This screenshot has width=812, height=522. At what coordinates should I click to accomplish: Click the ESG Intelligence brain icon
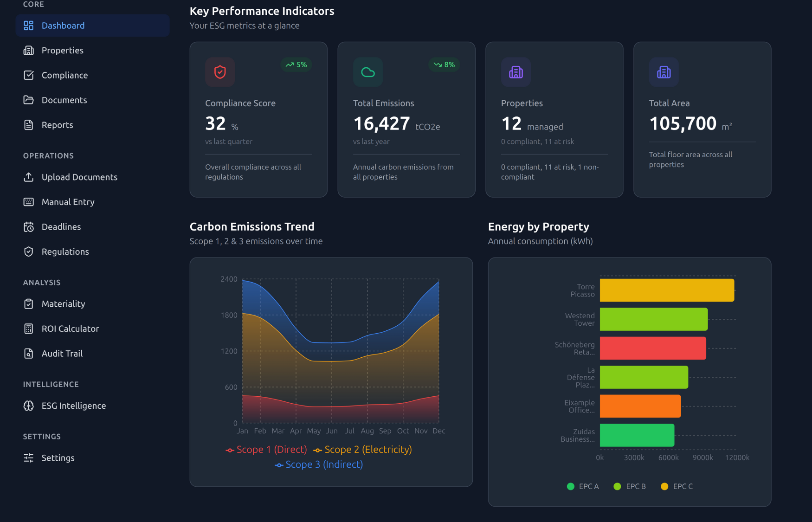(29, 406)
